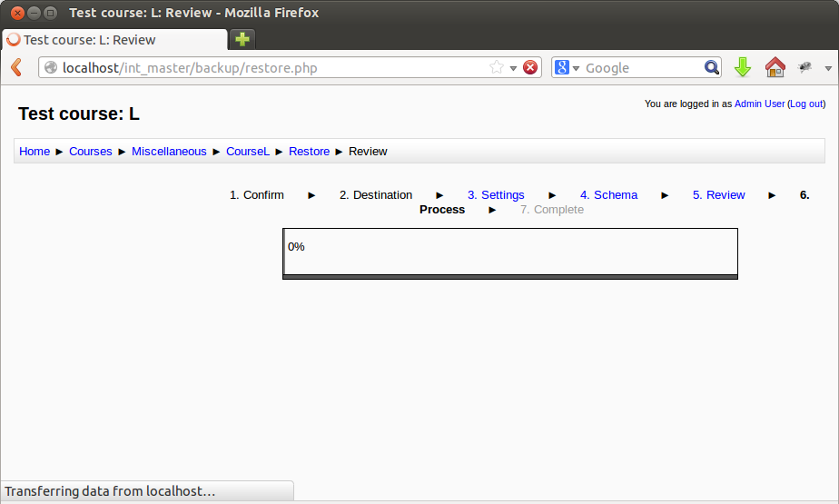Select the 'Test course: L: Review' tab

click(115, 40)
